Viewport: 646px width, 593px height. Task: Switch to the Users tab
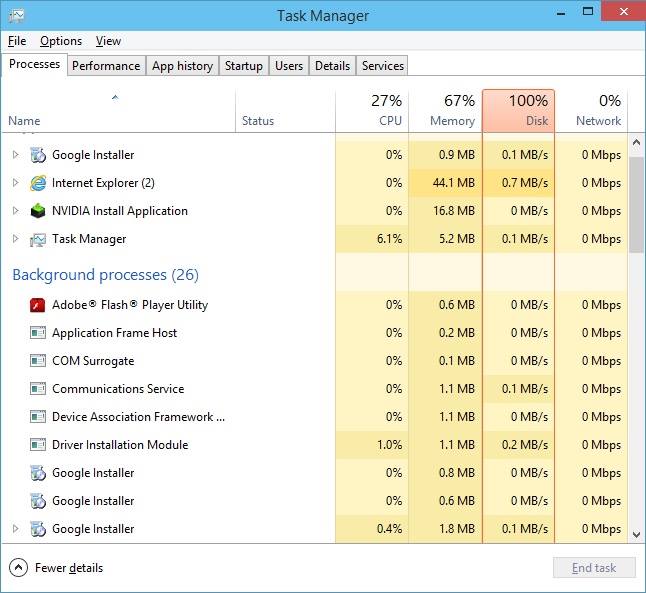(x=289, y=66)
